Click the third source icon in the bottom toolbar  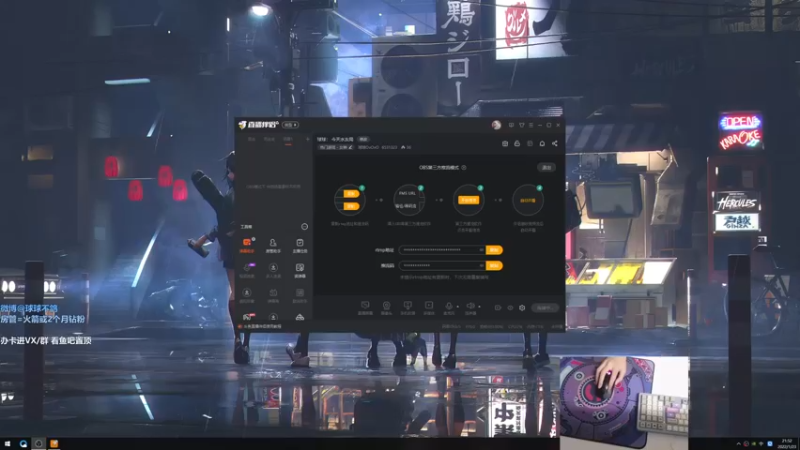407,308
